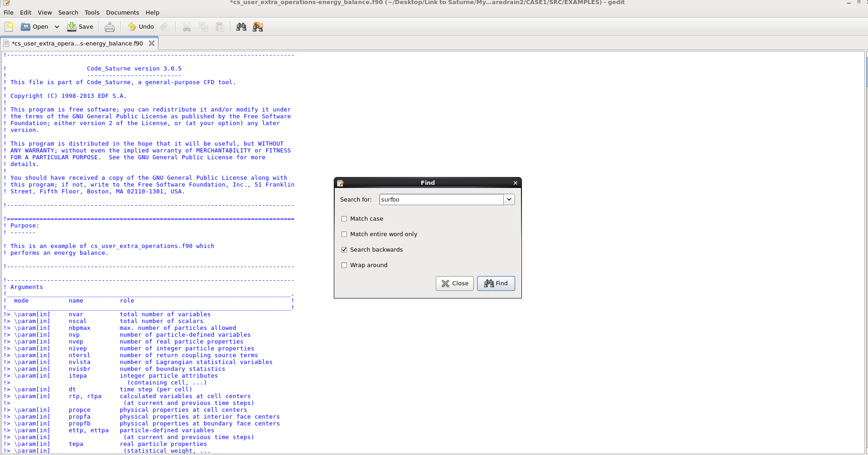
Task: Open Find with the binoculars toolbar icon
Action: [x=241, y=27]
